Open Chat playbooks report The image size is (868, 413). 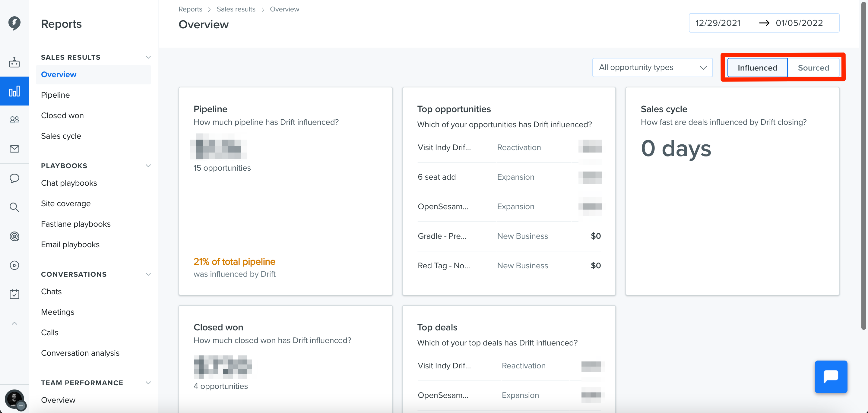click(x=69, y=183)
